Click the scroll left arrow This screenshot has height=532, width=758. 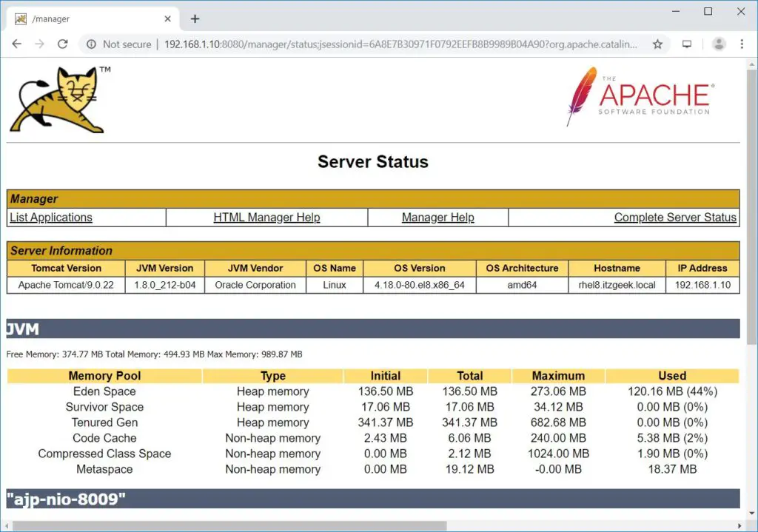[7, 526]
